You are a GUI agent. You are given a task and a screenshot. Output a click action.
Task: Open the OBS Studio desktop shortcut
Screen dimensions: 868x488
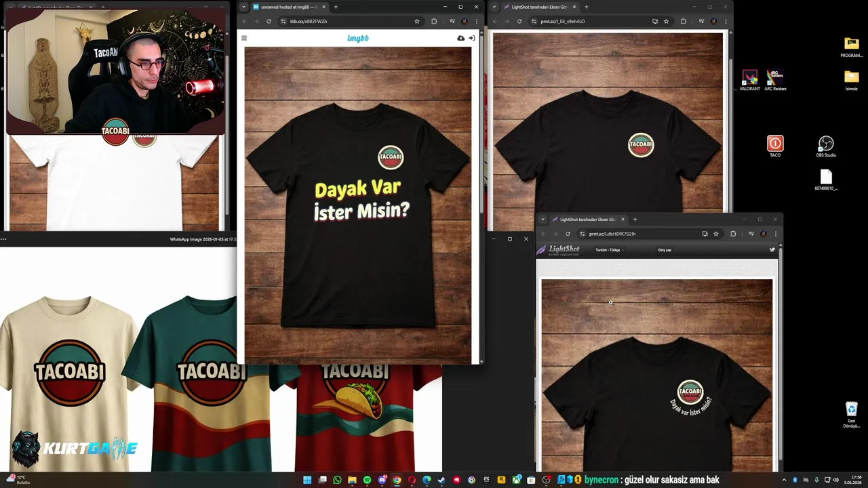click(826, 146)
